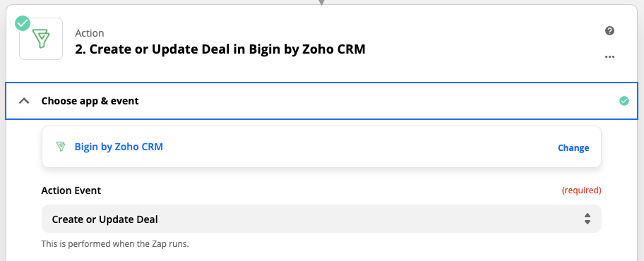Click the red (required) indicator
Viewport: 644px width, 261px height.
pos(581,190)
